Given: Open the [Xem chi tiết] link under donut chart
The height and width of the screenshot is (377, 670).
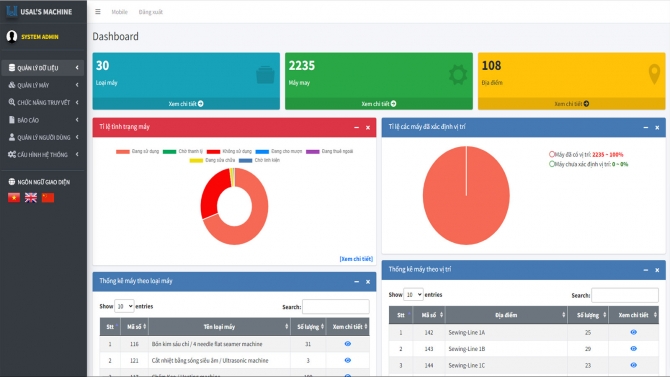Looking at the screenshot, I should 356,259.
